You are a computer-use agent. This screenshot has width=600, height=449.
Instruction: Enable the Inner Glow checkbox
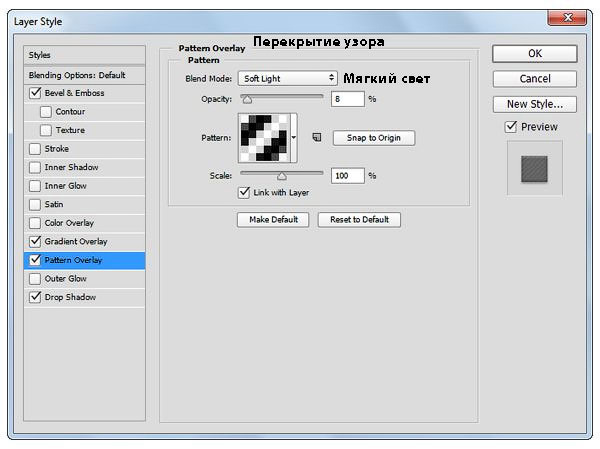(35, 186)
